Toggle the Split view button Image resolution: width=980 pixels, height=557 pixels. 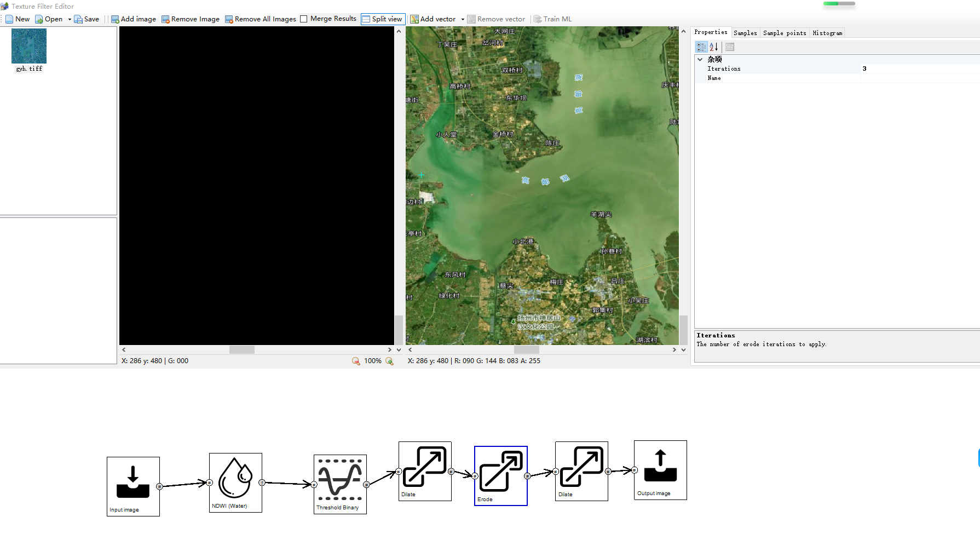click(383, 19)
